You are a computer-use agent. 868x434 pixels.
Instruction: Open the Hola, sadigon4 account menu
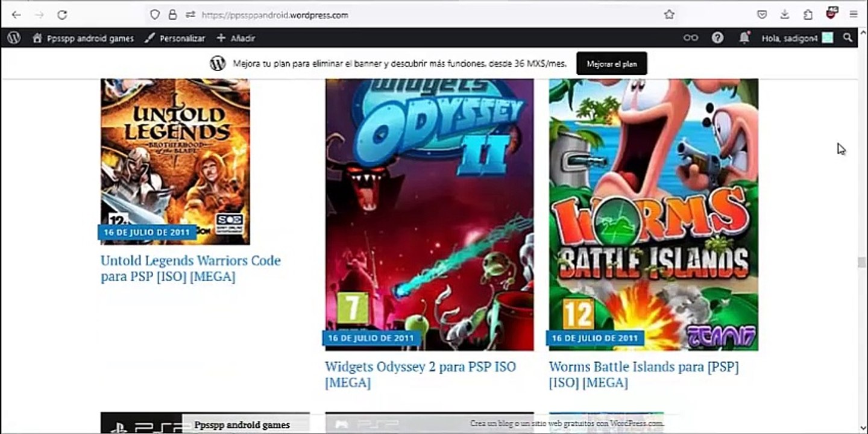click(797, 38)
